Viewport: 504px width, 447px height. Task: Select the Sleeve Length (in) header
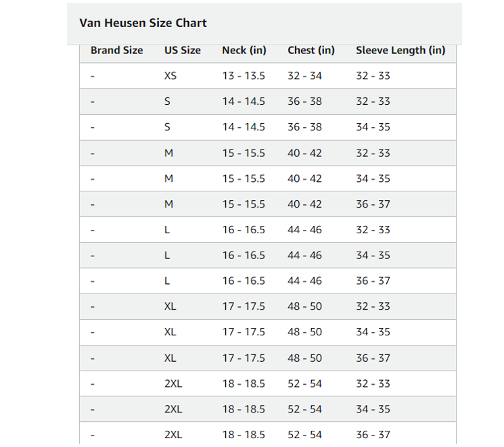400,51
